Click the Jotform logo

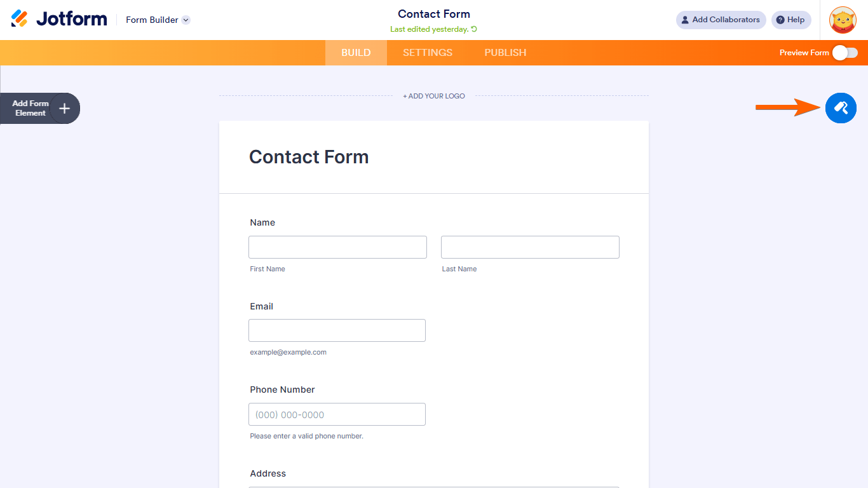pyautogui.click(x=59, y=19)
